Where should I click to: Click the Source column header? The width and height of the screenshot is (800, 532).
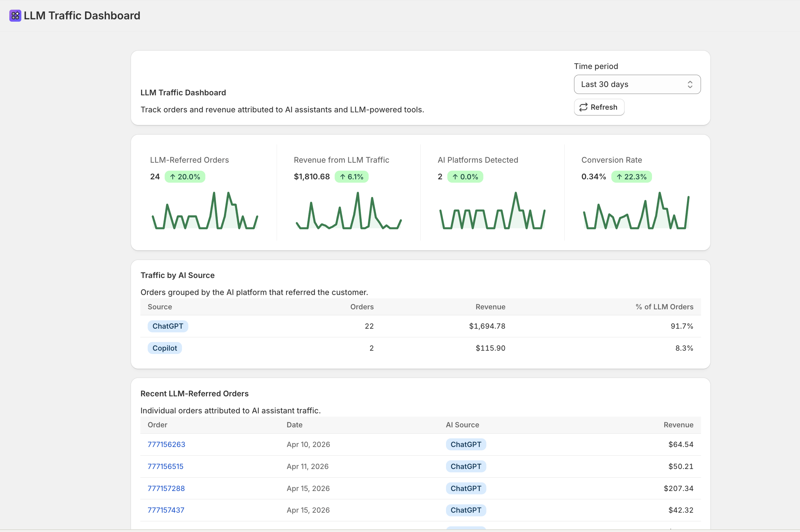160,307
